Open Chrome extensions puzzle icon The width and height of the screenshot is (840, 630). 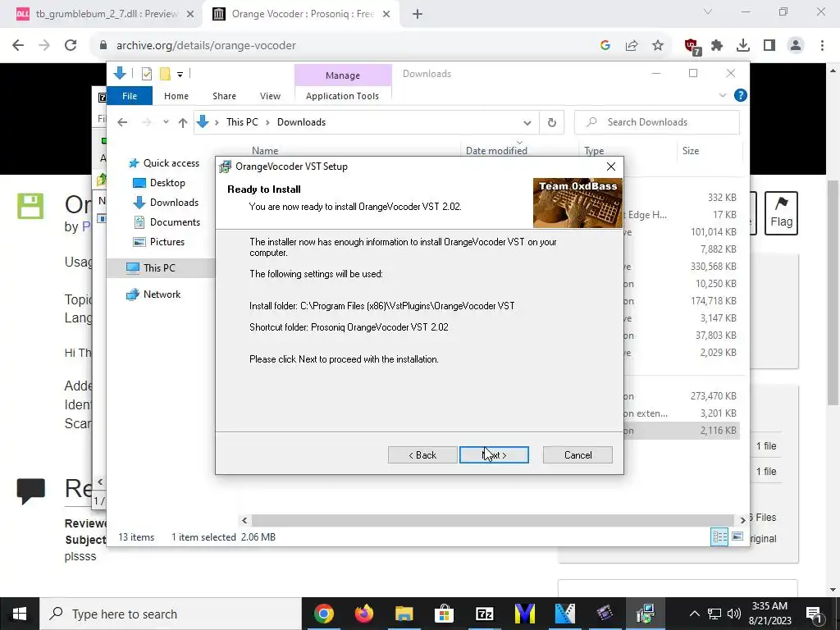pos(717,46)
